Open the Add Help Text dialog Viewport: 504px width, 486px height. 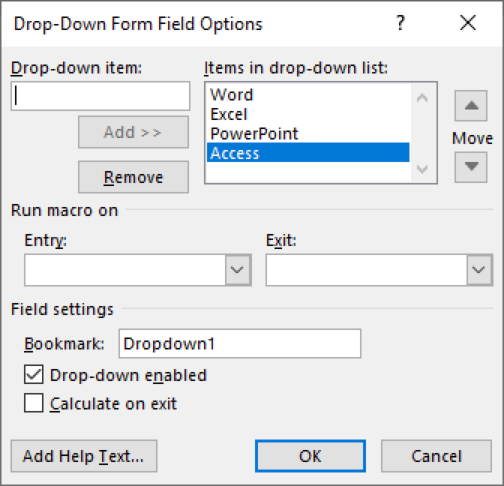click(x=84, y=456)
